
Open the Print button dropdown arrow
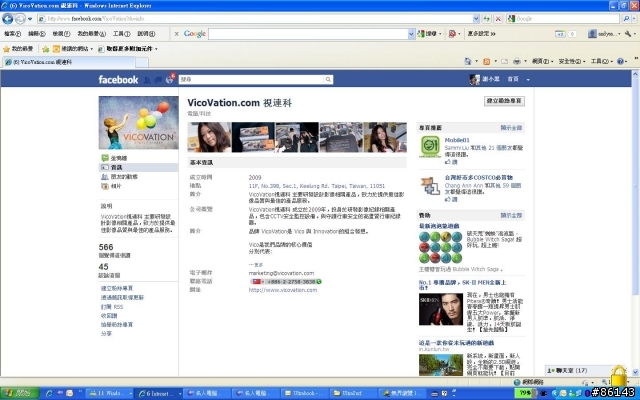525,61
